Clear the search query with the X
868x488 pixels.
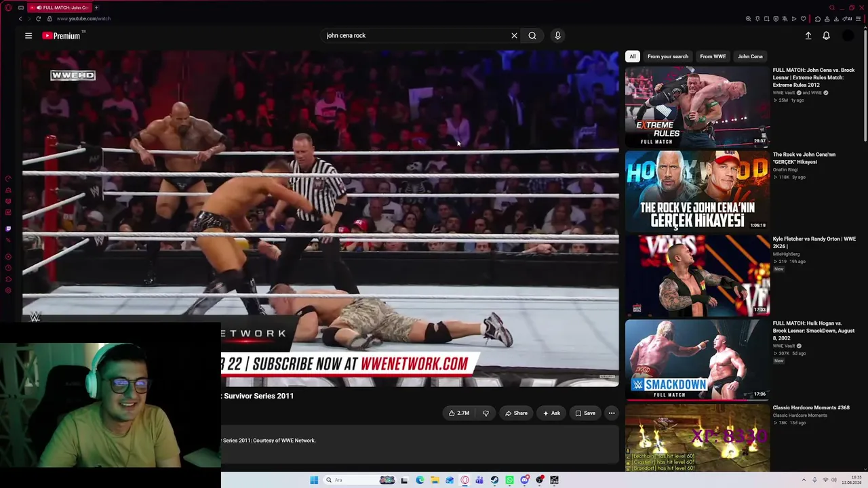(514, 36)
